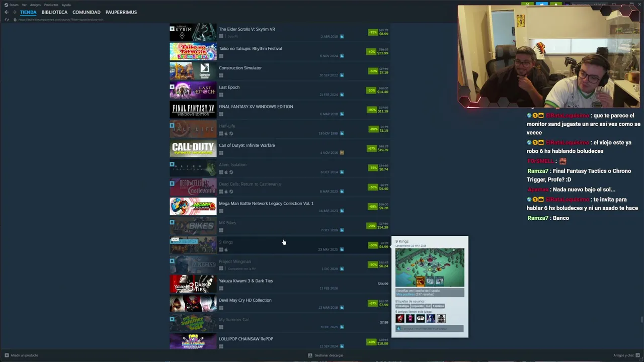Click the padlock icon beside the URL
The width and height of the screenshot is (644, 362).
coord(15,20)
